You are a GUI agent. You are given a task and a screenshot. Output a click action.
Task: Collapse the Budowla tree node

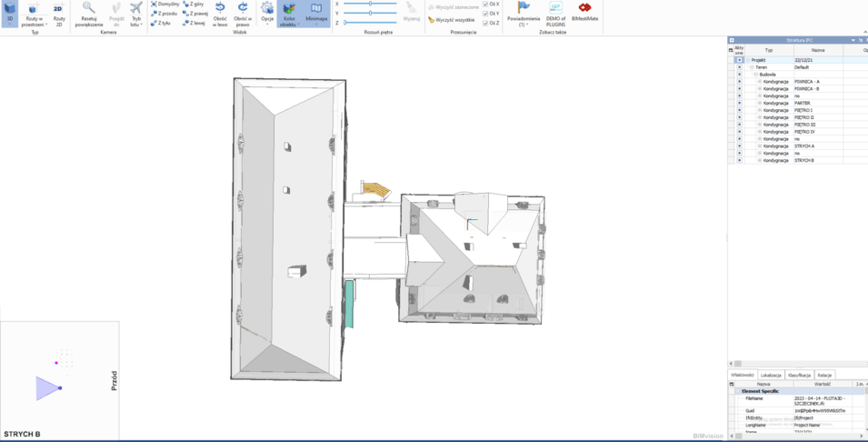click(x=754, y=75)
